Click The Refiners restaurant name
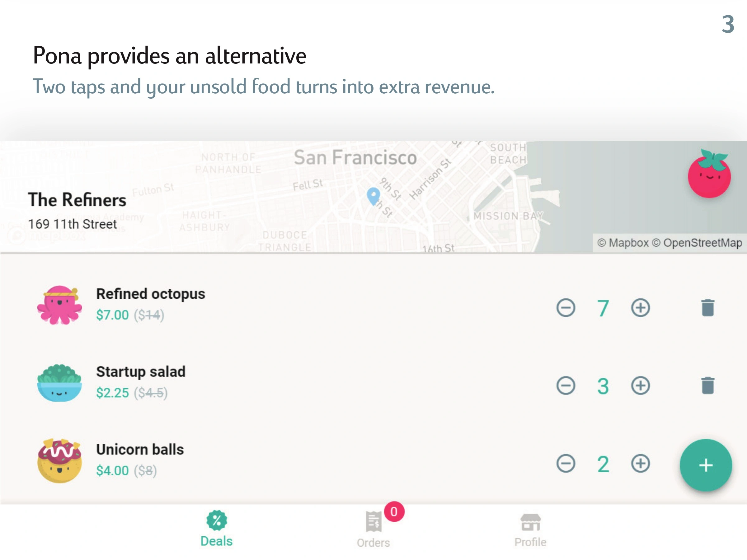The height and width of the screenshot is (560, 747). pos(77,200)
